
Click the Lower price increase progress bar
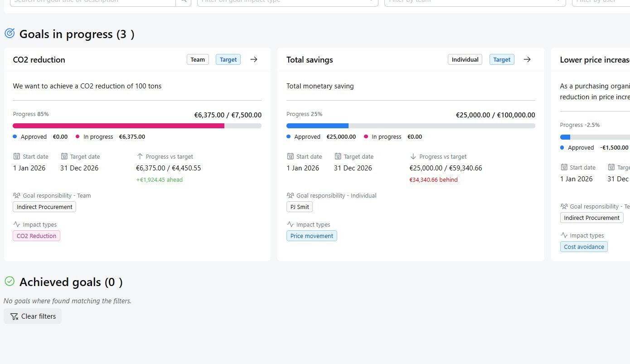point(595,137)
